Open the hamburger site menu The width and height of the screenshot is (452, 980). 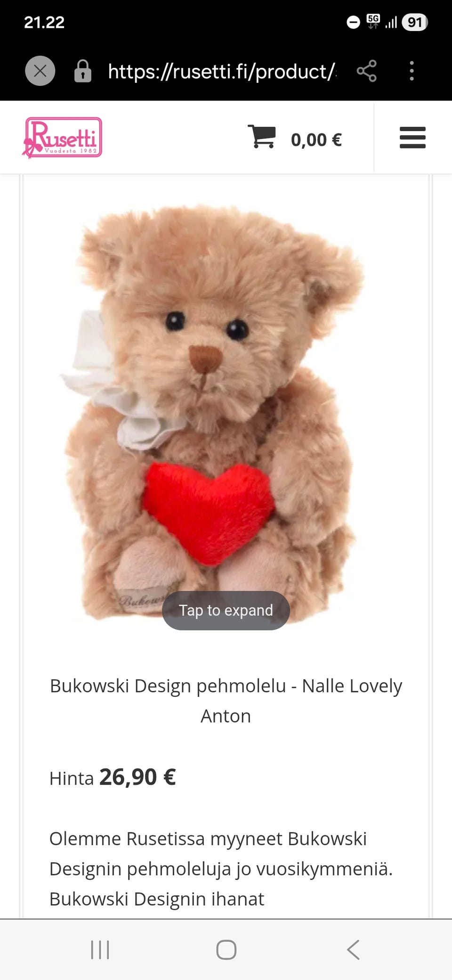point(412,138)
